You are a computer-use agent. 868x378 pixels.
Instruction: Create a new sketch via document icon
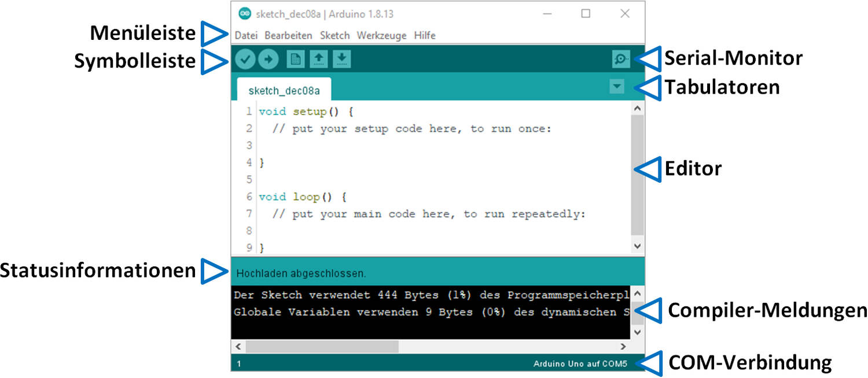coord(296,60)
